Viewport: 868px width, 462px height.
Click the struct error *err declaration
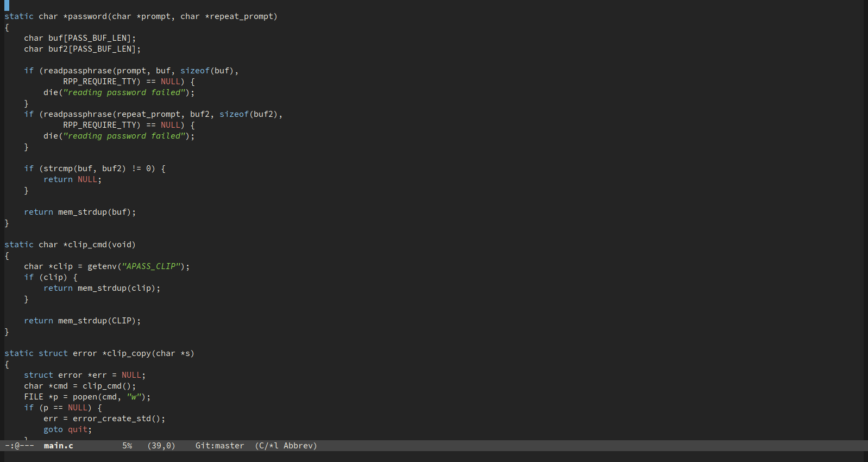point(84,375)
